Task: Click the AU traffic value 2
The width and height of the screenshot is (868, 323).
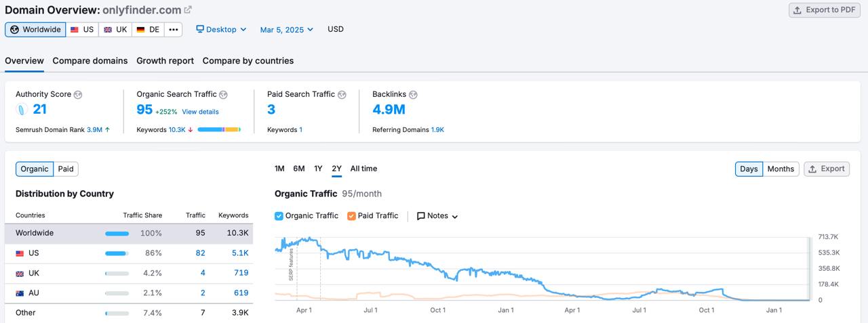Action: (203, 293)
